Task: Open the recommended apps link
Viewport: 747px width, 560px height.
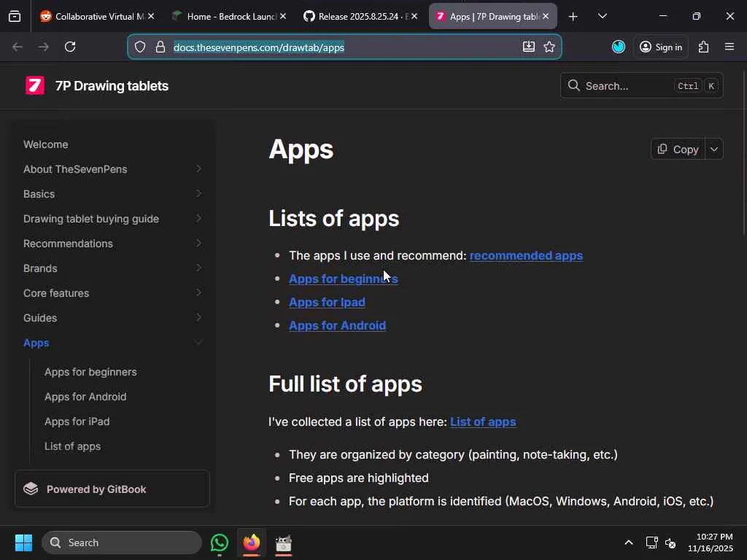Action: pos(526,255)
